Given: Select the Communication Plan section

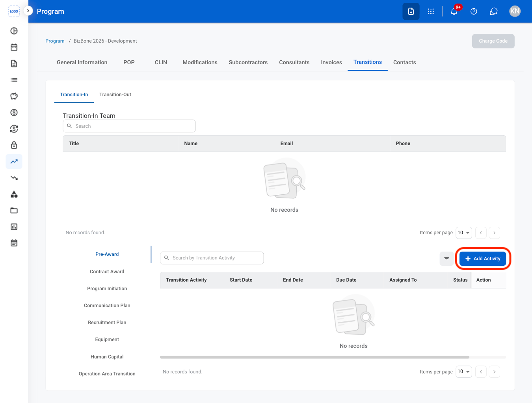Looking at the screenshot, I should 107,306.
